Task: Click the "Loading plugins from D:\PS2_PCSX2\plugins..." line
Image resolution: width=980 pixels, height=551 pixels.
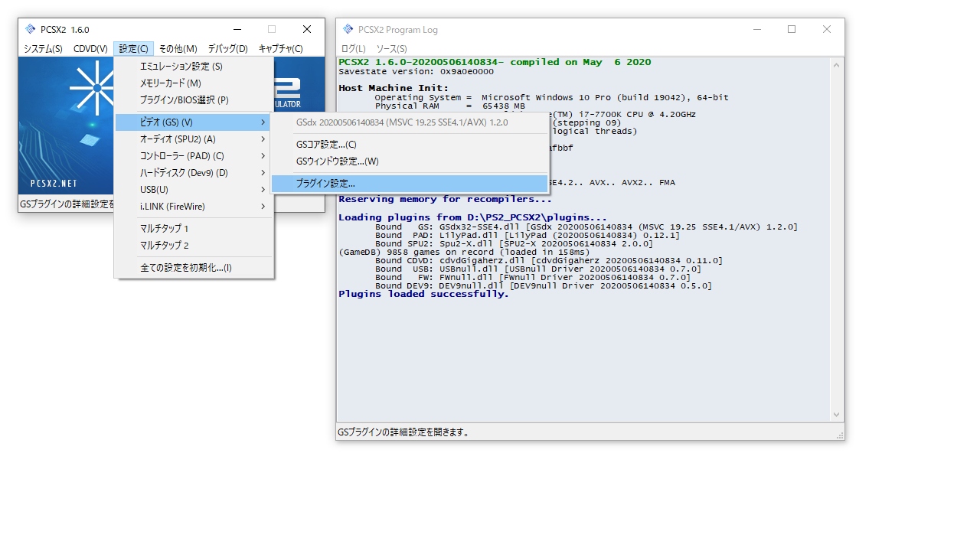Action: coord(472,218)
